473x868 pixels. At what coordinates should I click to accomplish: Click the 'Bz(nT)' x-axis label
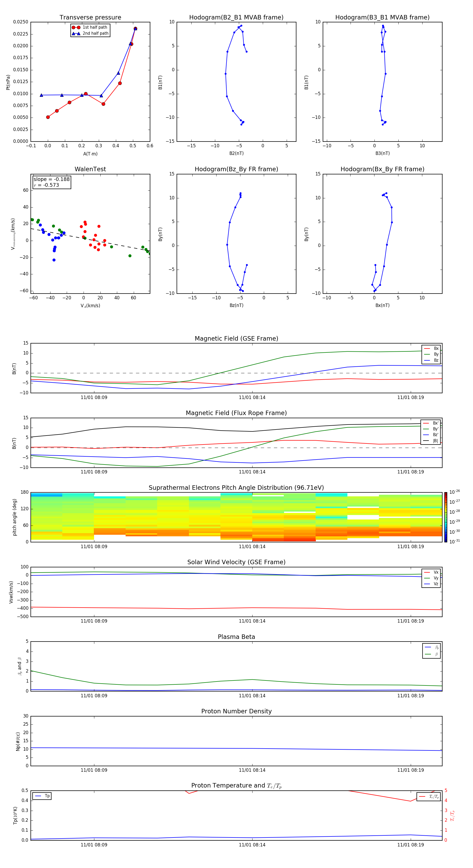coord(236,305)
